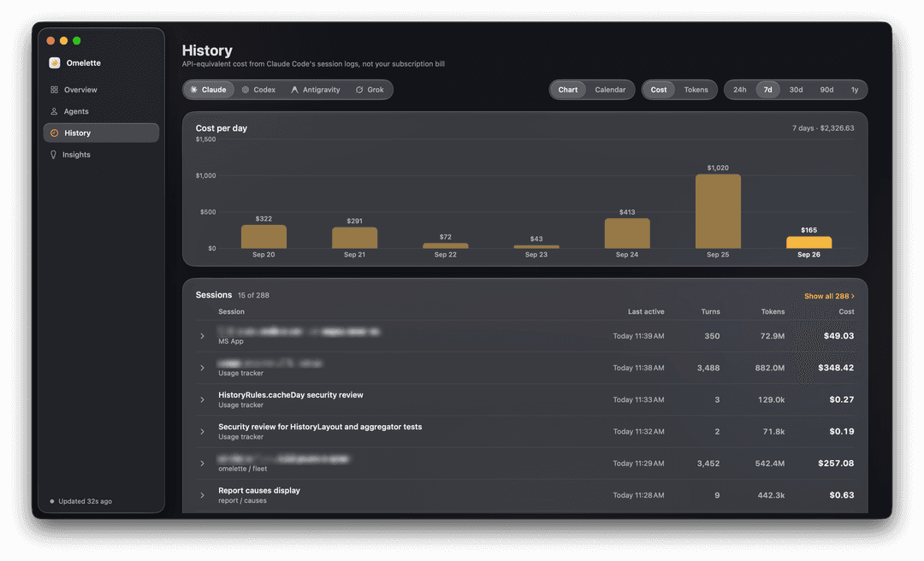Set time range to 7d
Image resolution: width=924 pixels, height=561 pixels.
tap(767, 90)
